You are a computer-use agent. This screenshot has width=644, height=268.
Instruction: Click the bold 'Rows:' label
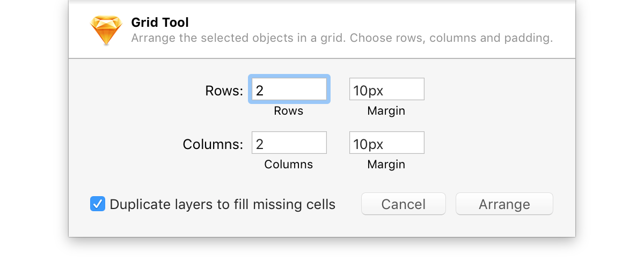click(x=224, y=91)
